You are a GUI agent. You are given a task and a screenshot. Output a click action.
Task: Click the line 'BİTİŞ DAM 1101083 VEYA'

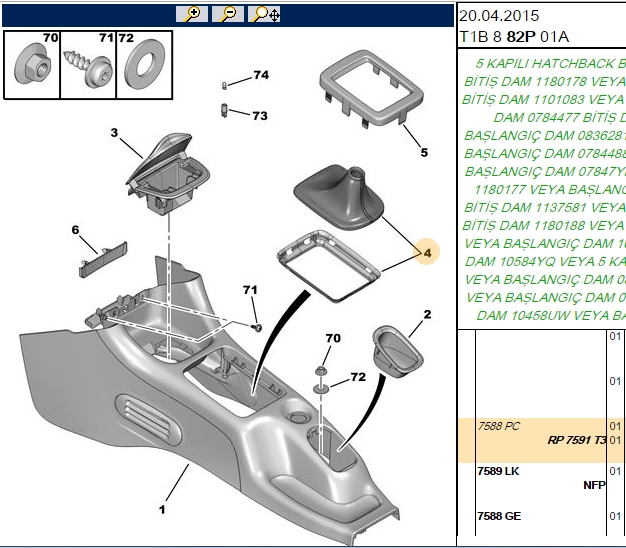[544, 99]
